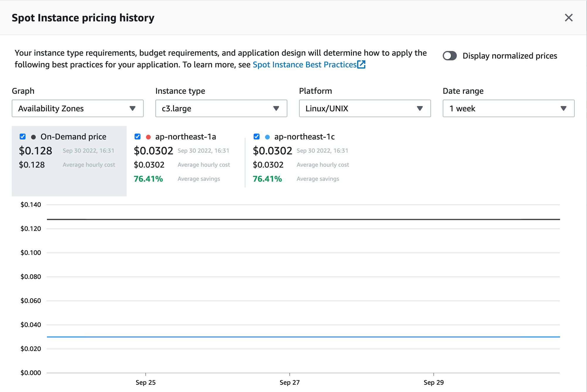Click the external link icon beside Best Practices
587x392 pixels.
(x=362, y=64)
